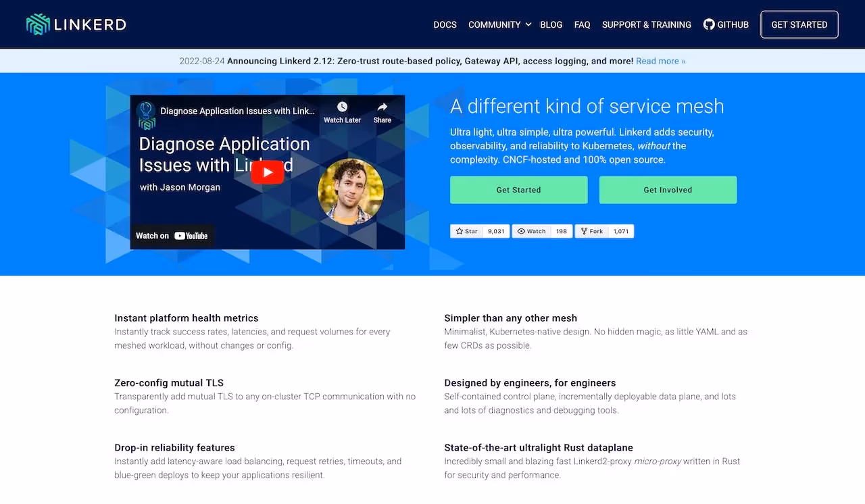
Task: Click the GET STARTED button in navbar
Action: tap(799, 24)
